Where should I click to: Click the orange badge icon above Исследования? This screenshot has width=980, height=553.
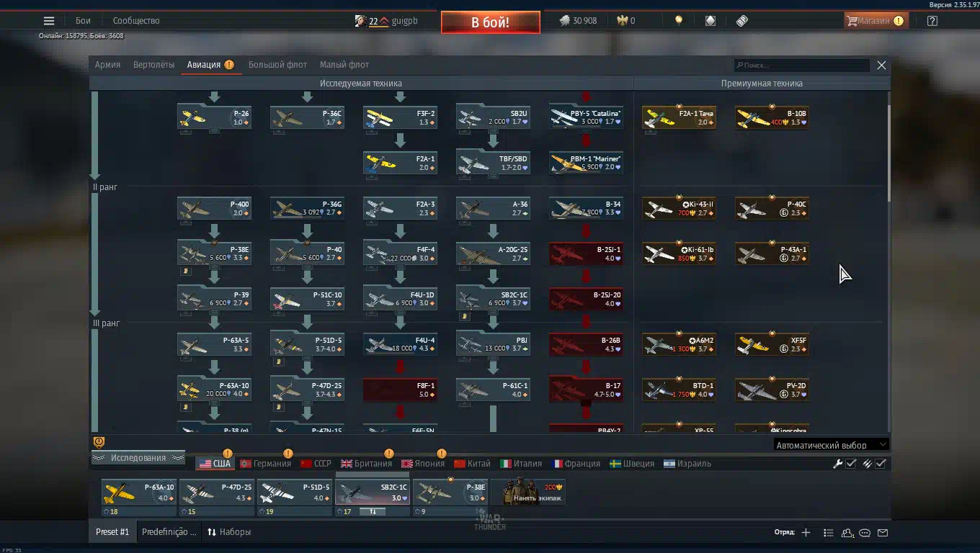99,442
